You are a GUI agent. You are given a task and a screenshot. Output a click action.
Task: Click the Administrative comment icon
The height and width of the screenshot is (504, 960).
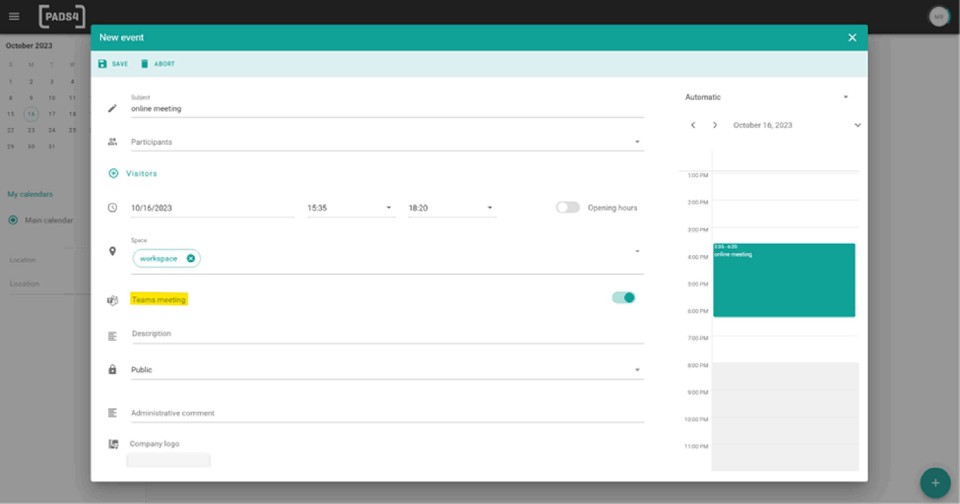[x=112, y=413]
